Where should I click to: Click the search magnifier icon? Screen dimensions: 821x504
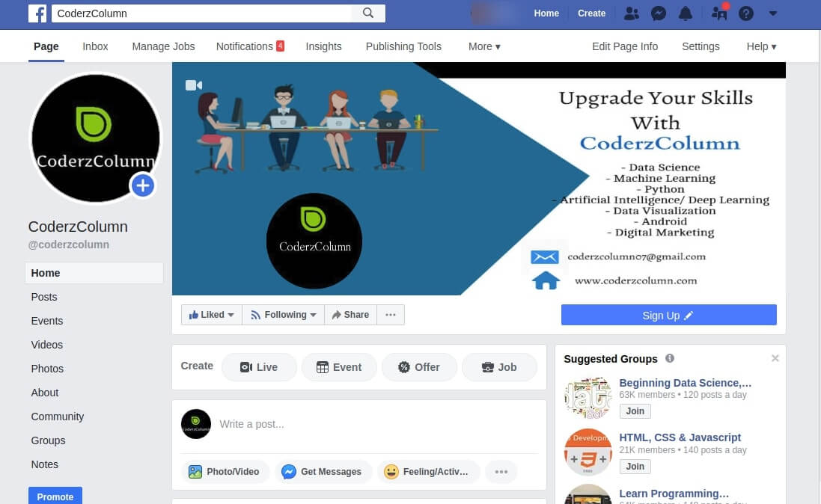point(368,13)
